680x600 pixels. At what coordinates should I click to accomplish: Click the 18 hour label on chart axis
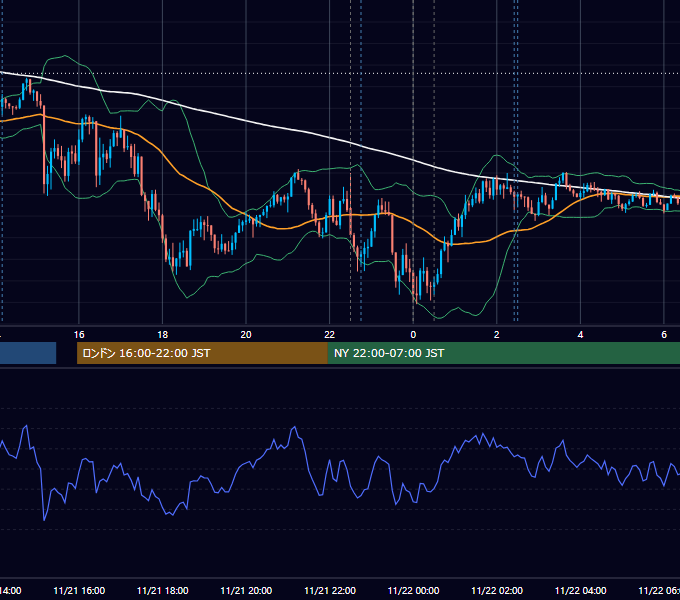[x=163, y=335]
